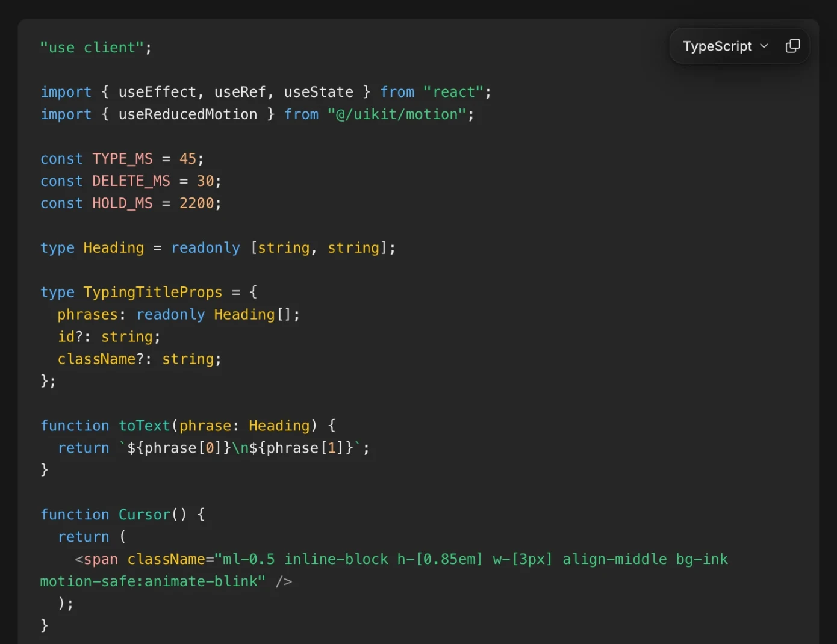Click useReducedMotion in the import line

(188, 114)
